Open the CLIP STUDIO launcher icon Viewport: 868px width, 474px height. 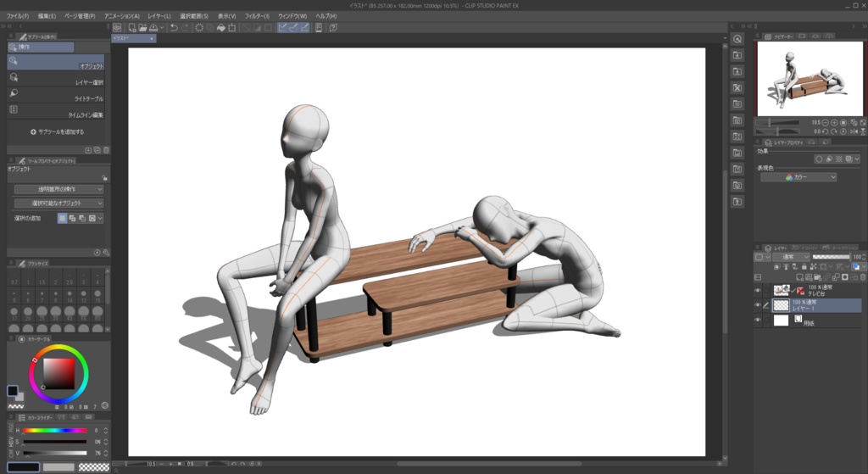[117, 27]
